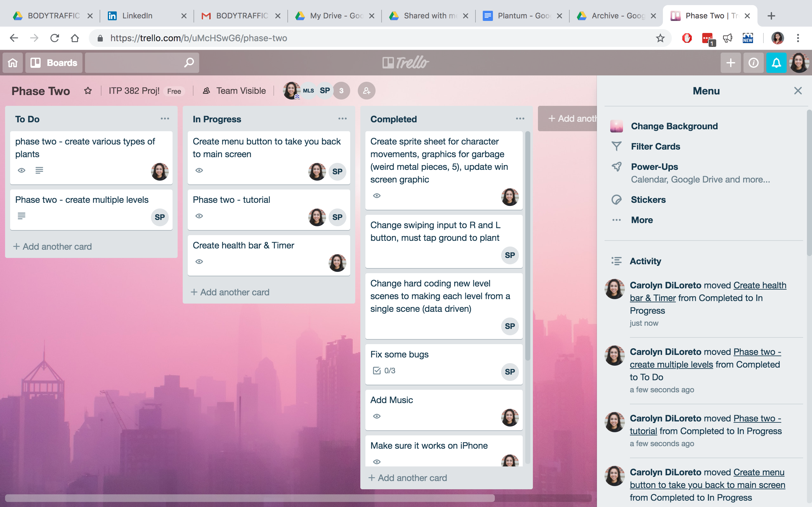Open Phase two - create multiple levels from activity
812x507 pixels.
[671, 364]
